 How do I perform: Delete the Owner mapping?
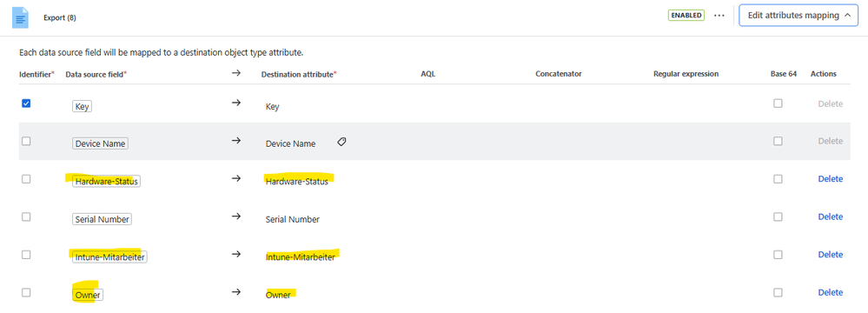(831, 292)
